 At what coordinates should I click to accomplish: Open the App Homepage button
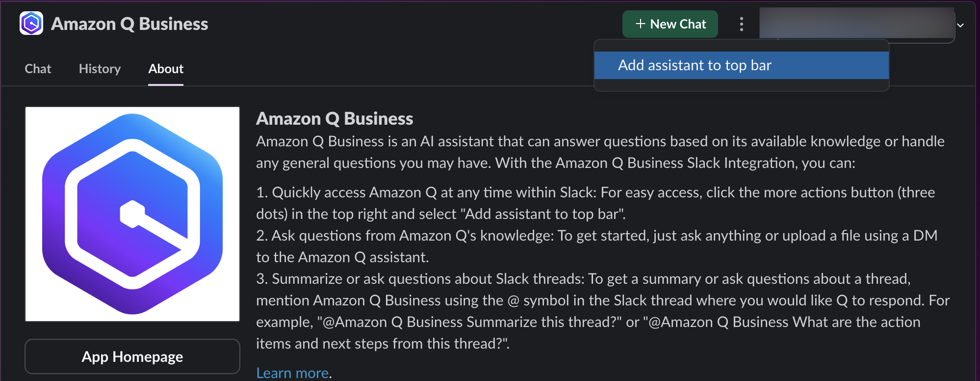click(132, 356)
